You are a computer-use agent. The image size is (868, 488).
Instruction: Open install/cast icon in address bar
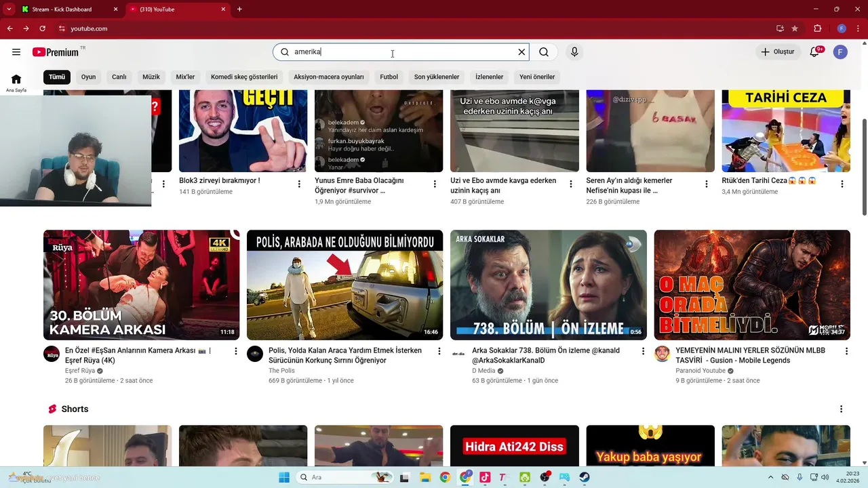click(x=780, y=28)
